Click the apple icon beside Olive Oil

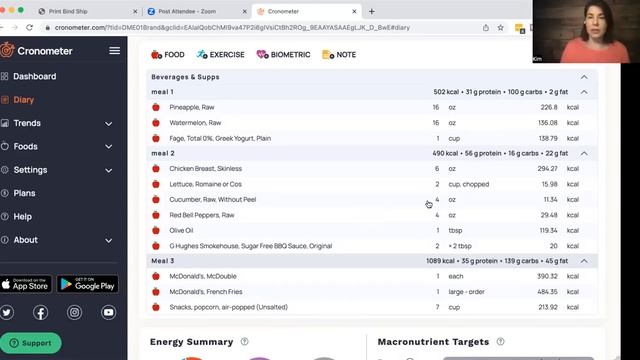(156, 230)
